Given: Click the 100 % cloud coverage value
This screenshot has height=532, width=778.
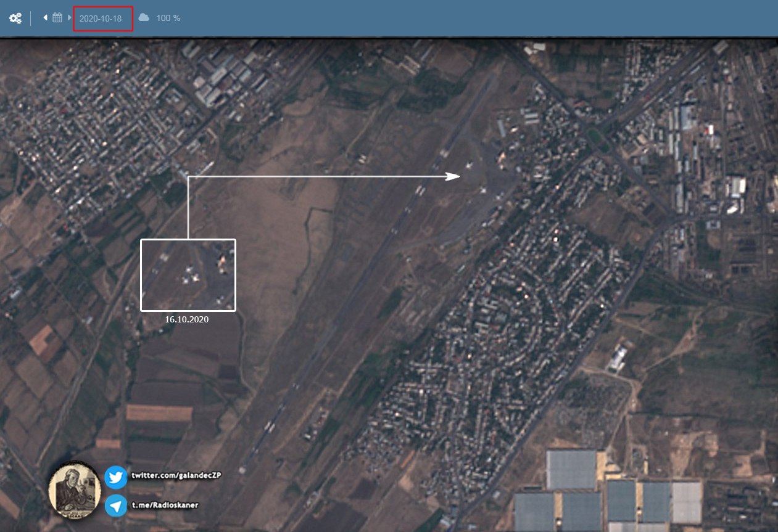Looking at the screenshot, I should [168, 18].
